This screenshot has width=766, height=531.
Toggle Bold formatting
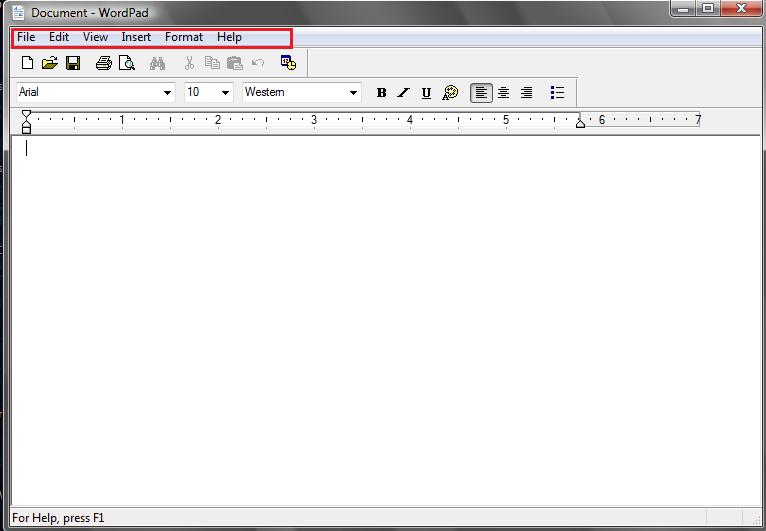click(x=381, y=93)
